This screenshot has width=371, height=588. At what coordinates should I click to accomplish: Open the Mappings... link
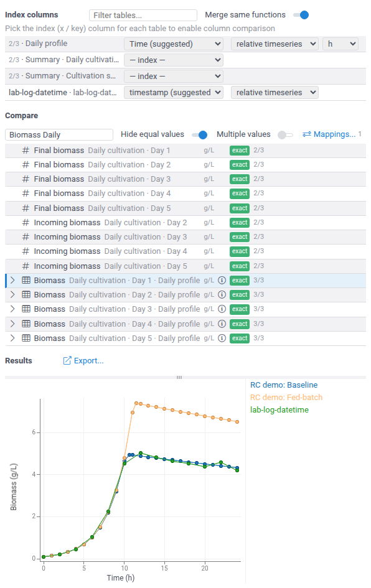(x=334, y=134)
